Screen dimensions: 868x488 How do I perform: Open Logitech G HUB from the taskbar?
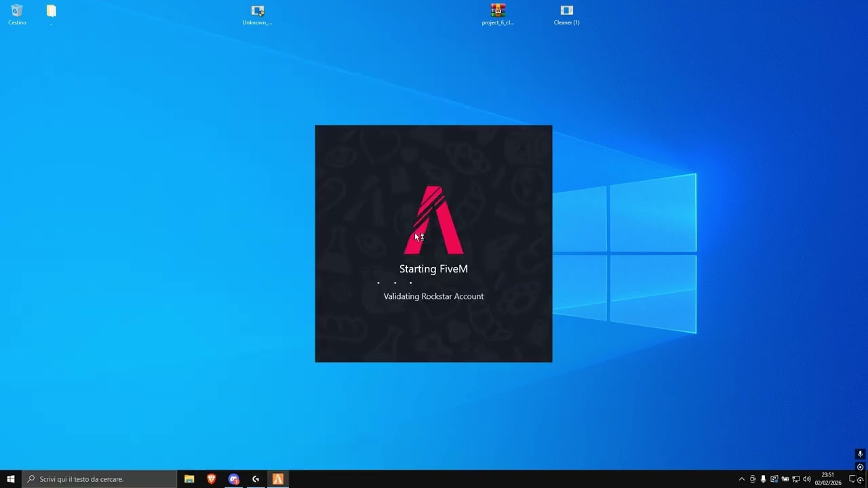[256, 479]
